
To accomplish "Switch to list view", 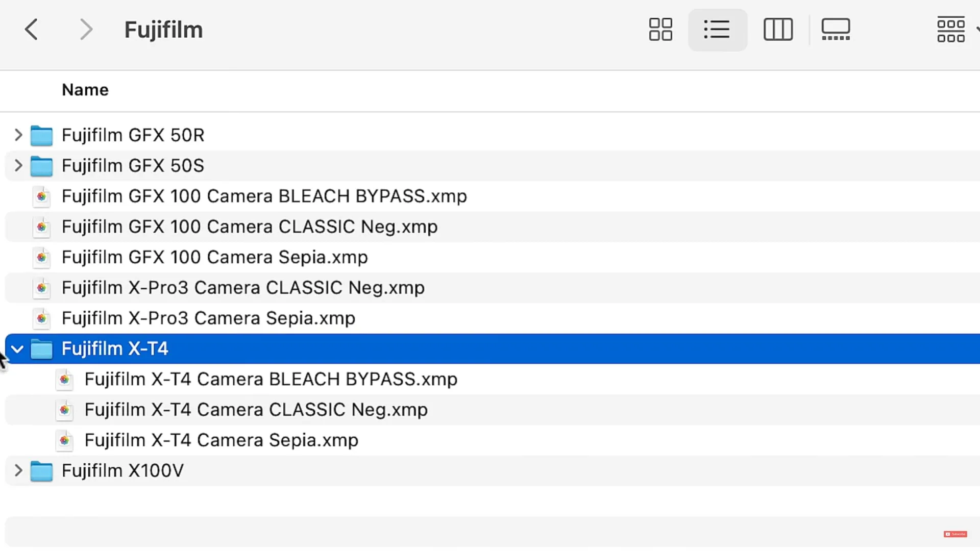I will pos(717,30).
